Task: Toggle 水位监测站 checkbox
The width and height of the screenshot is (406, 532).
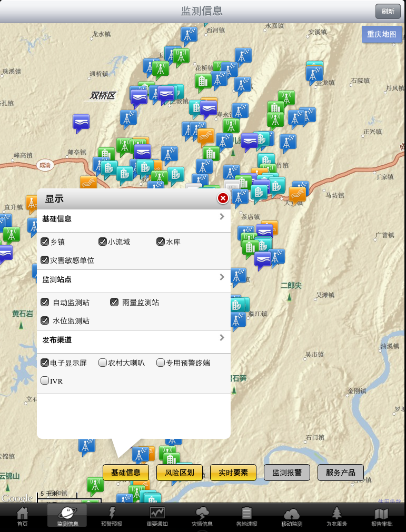Action: point(45,320)
